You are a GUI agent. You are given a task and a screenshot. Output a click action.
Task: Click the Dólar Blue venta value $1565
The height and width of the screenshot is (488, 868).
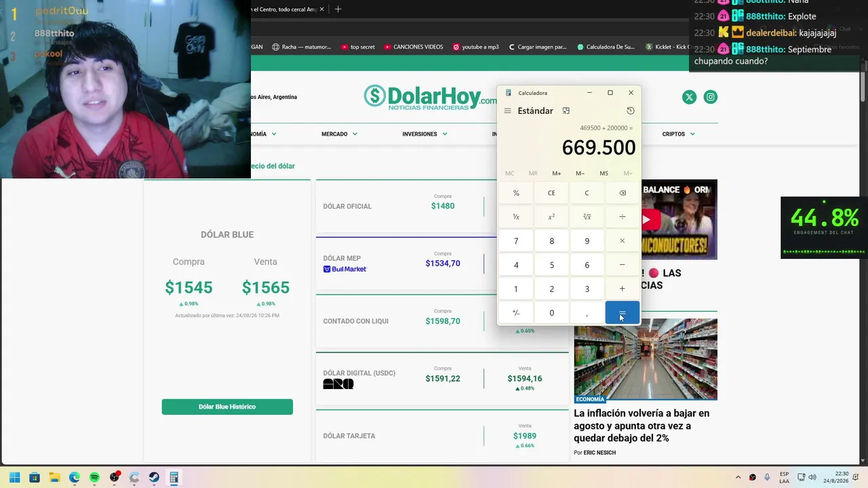(x=266, y=287)
